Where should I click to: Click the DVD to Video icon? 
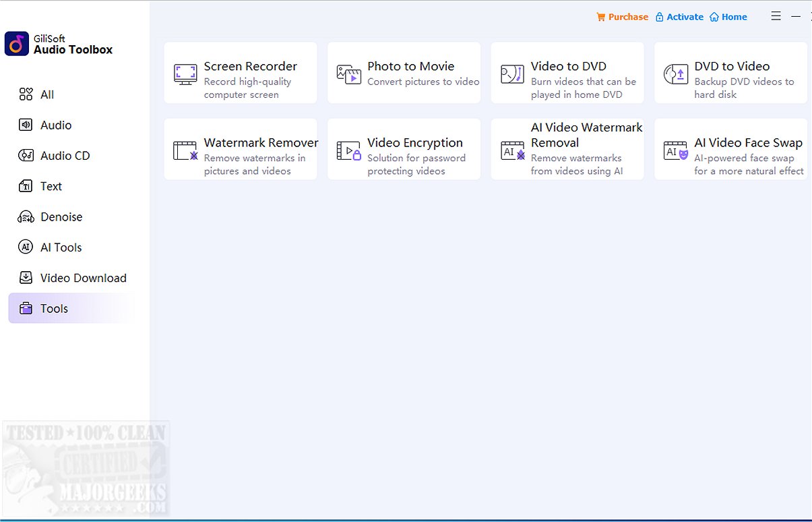[676, 74]
